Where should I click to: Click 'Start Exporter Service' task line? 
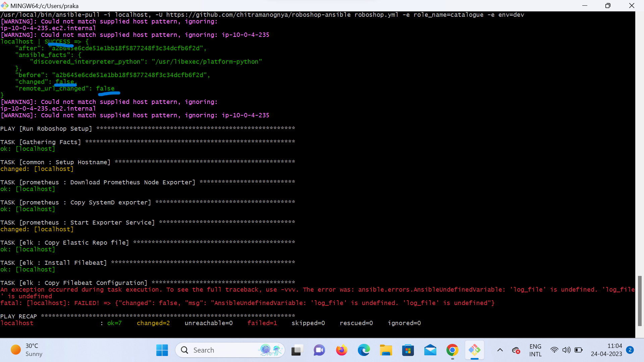[148, 223]
